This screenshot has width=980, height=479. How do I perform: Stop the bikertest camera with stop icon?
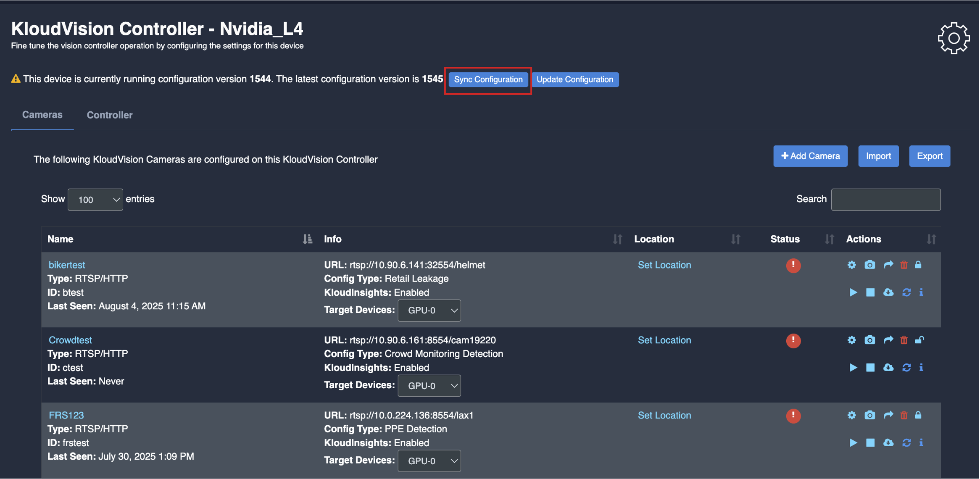point(870,292)
